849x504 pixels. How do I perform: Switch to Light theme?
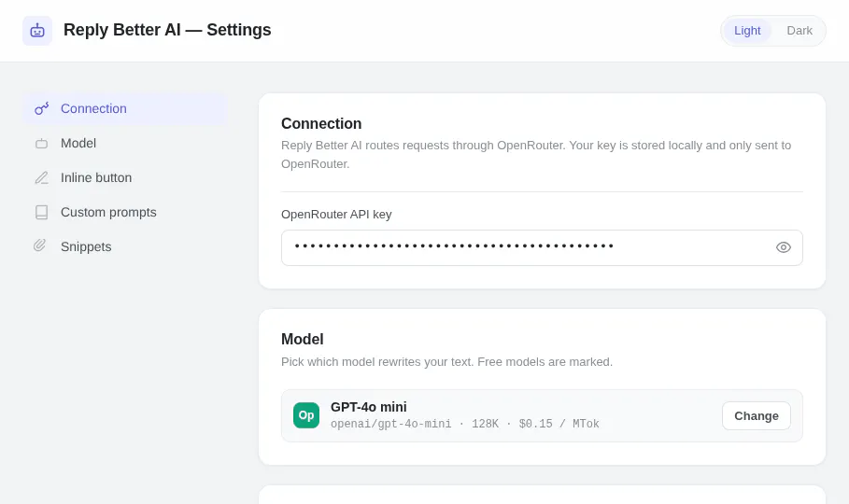(x=747, y=31)
